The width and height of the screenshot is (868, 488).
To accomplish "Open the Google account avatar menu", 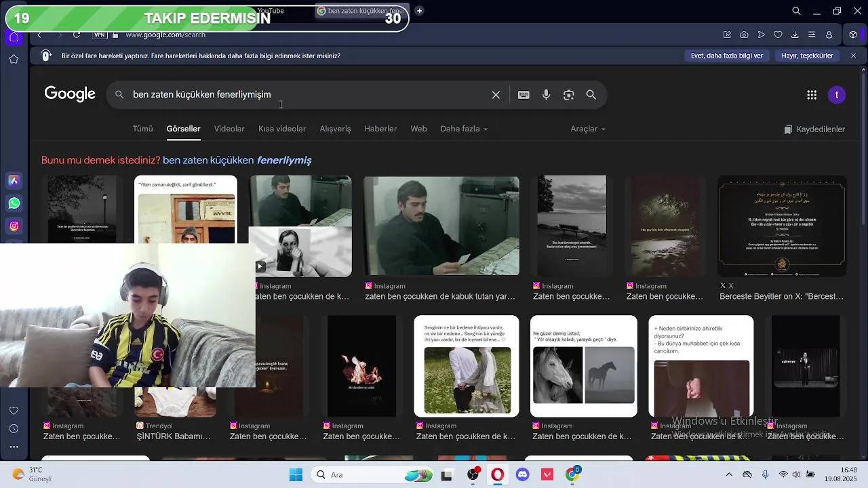I will click(837, 95).
